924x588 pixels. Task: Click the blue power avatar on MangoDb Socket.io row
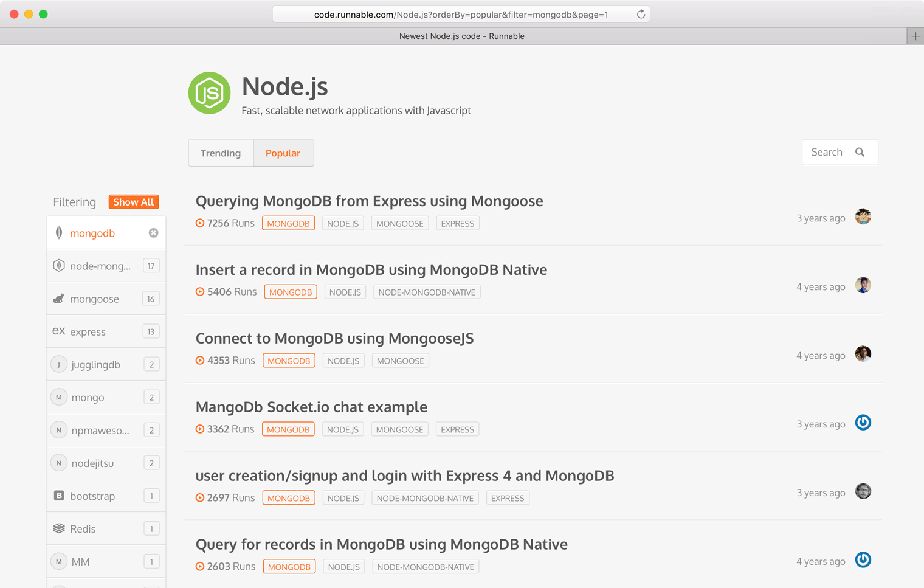863,423
